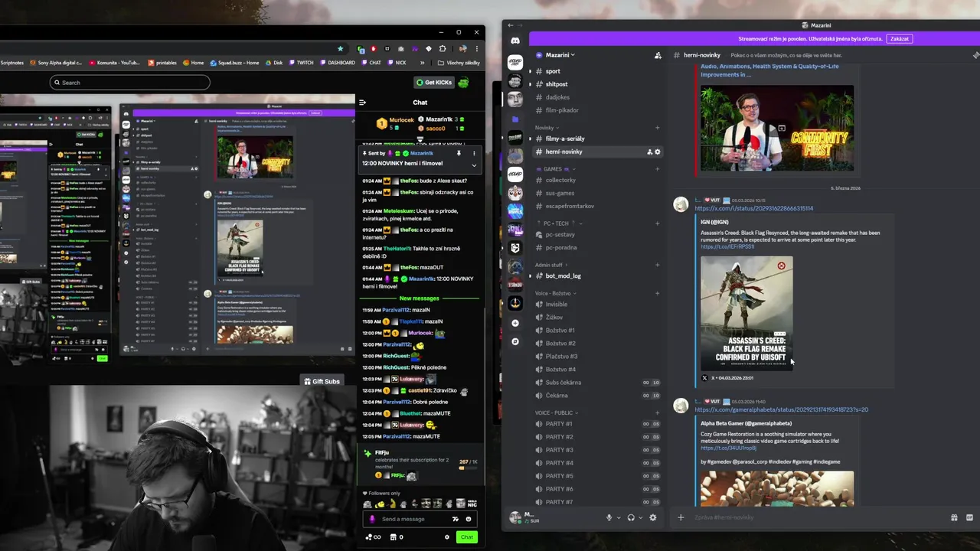Add channel to PC + TECH category
The width and height of the screenshot is (980, 551).
657,223
